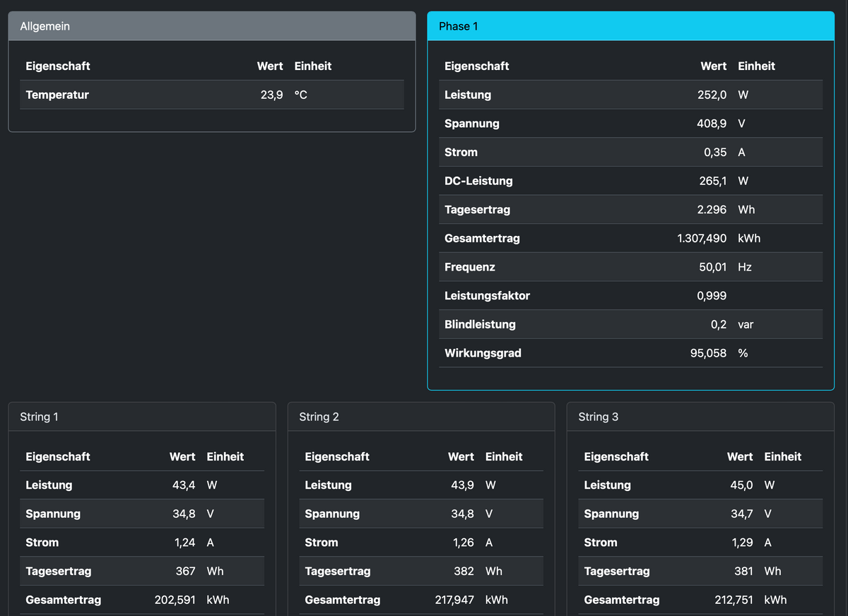Click String 3 Tagesertrag value 381
Viewport: 848px width, 616px height.
click(x=743, y=571)
